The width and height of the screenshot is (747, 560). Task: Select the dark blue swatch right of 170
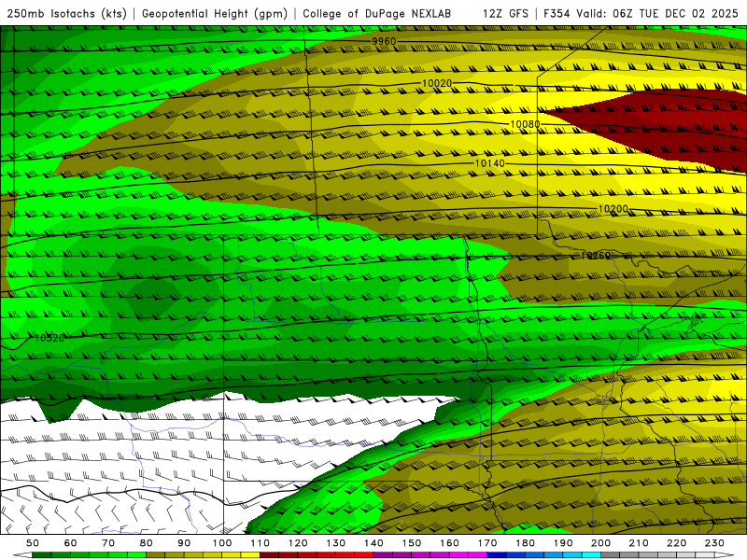coord(497,555)
